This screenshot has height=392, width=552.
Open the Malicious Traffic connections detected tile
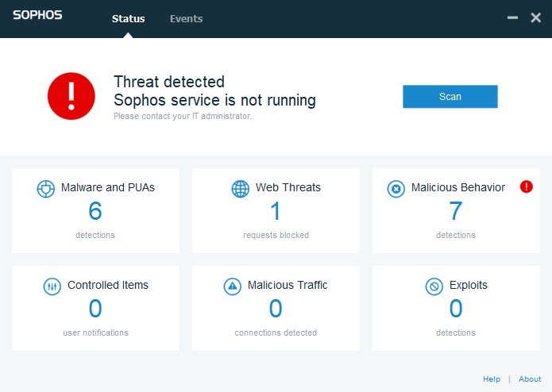276,309
